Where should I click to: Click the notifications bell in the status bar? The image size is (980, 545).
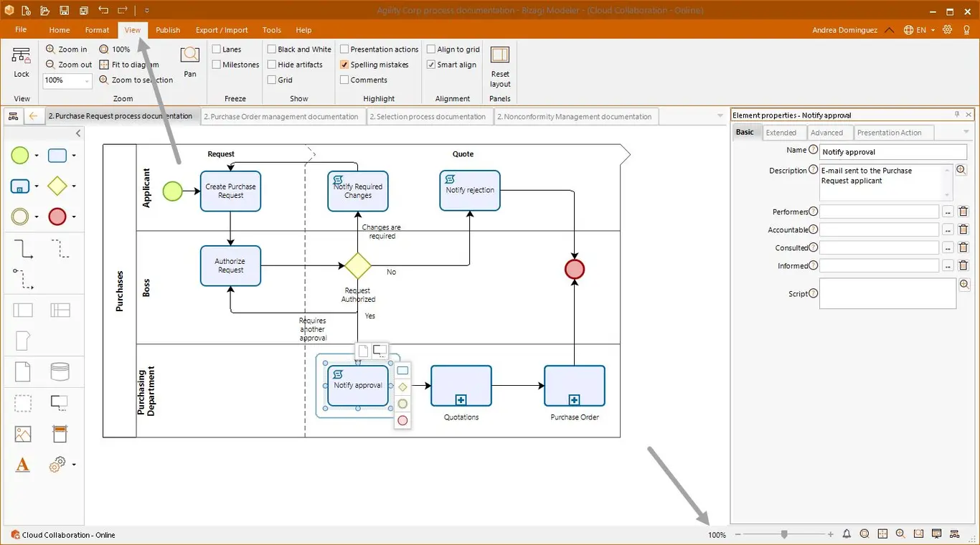tap(847, 534)
